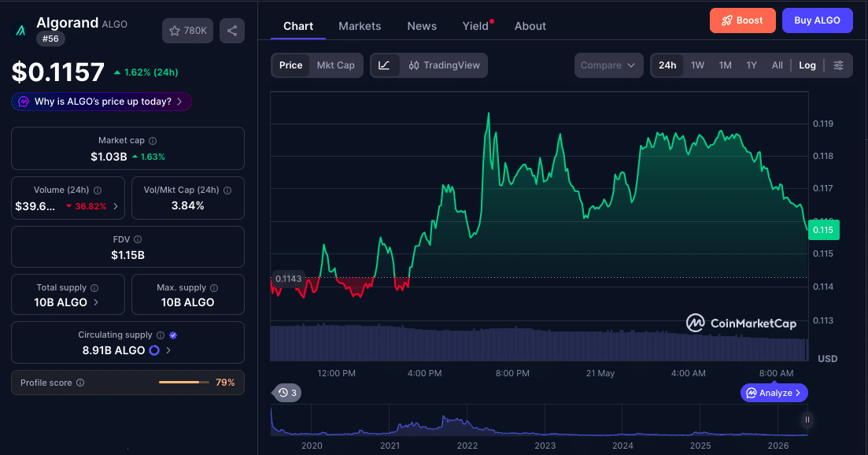Click the 79% profile score value
868x455 pixels.
click(225, 383)
